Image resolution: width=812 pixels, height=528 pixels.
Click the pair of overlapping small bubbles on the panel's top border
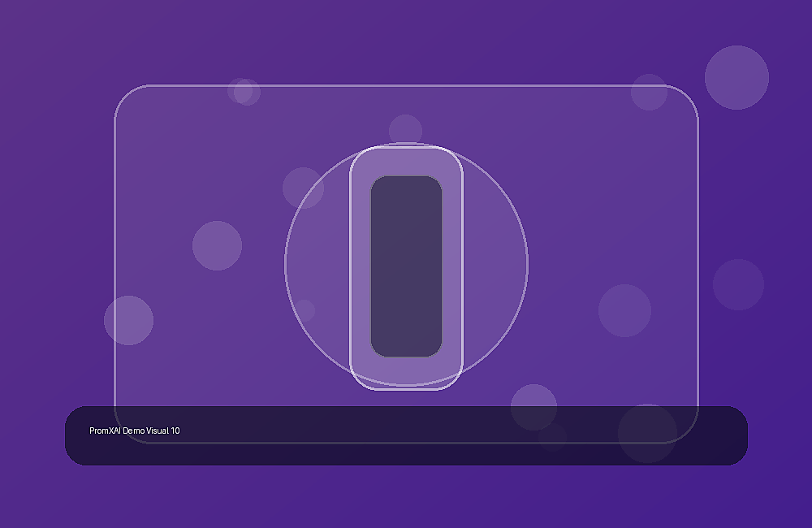(x=244, y=92)
